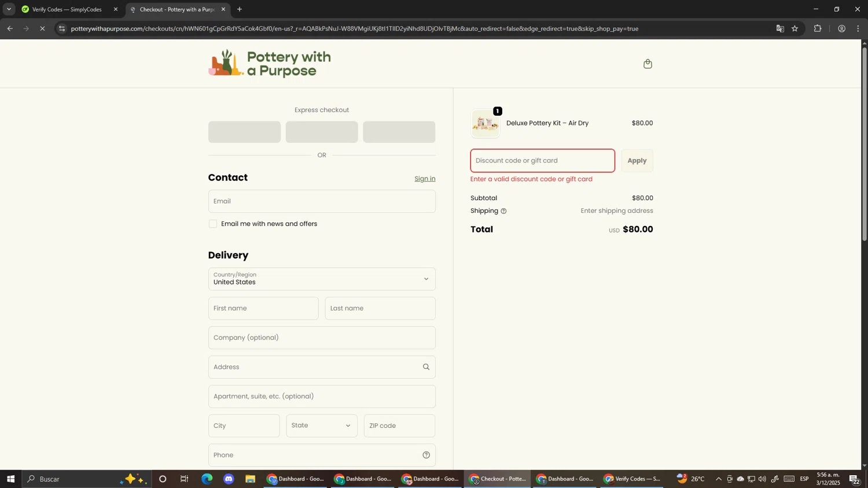
Task: Open Task View on taskbar
Action: pyautogui.click(x=185, y=479)
